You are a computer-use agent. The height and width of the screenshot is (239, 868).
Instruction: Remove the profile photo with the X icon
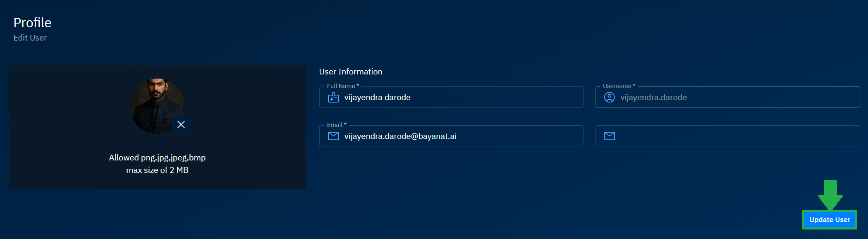tap(181, 124)
